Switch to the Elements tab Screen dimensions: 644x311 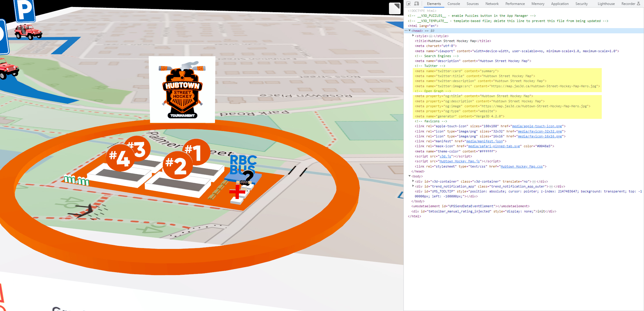pyautogui.click(x=434, y=4)
